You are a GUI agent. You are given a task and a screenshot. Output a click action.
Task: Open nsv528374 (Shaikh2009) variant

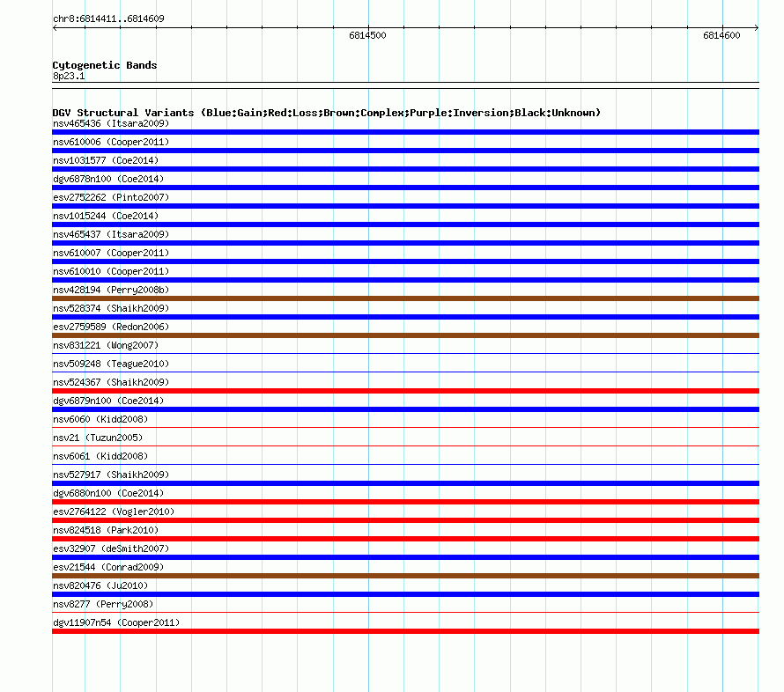point(111,308)
